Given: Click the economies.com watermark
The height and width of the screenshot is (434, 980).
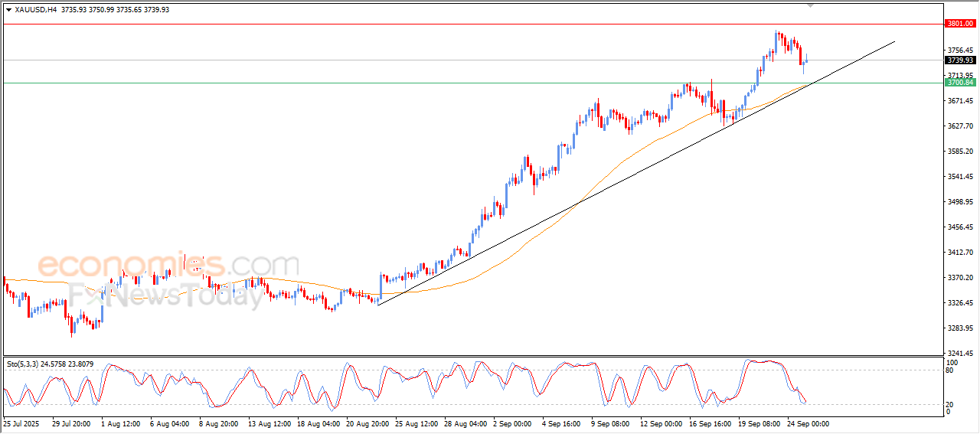Looking at the screenshot, I should point(168,265).
